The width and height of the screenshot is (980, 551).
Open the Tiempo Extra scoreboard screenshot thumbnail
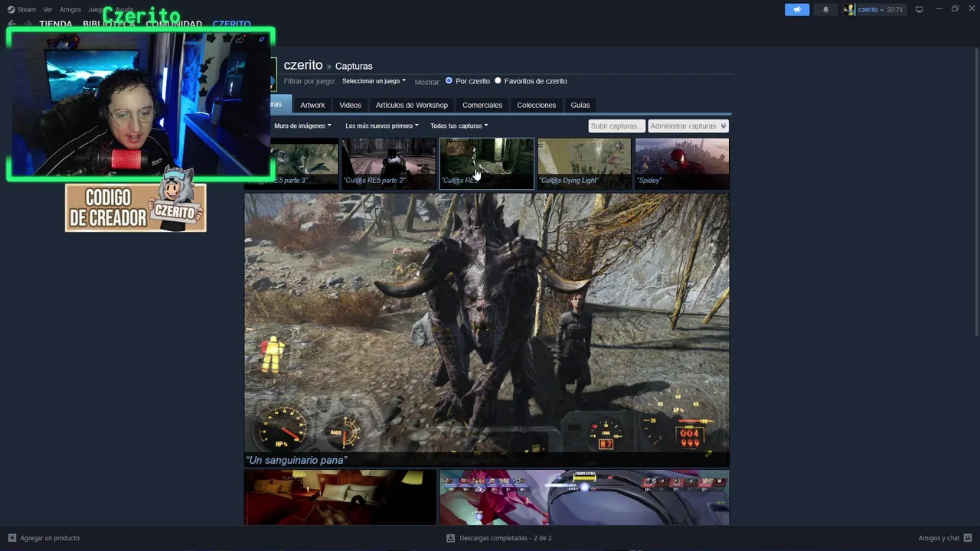pyautogui.click(x=584, y=497)
